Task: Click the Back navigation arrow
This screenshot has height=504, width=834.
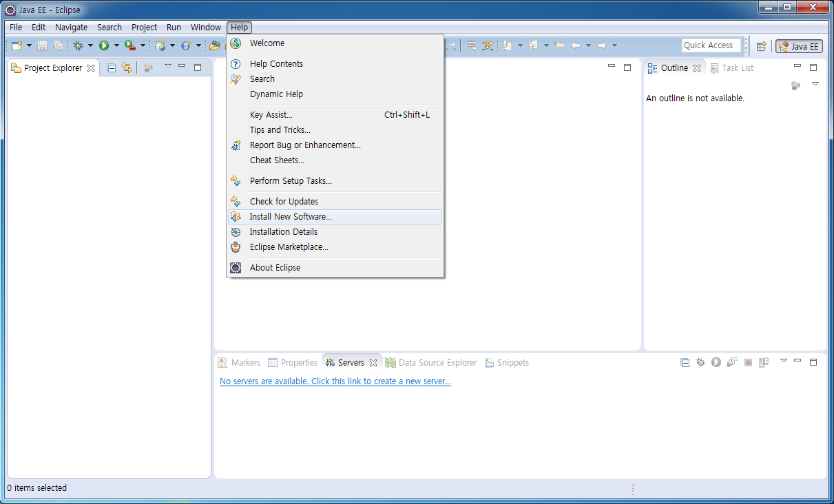Action: pyautogui.click(x=576, y=45)
